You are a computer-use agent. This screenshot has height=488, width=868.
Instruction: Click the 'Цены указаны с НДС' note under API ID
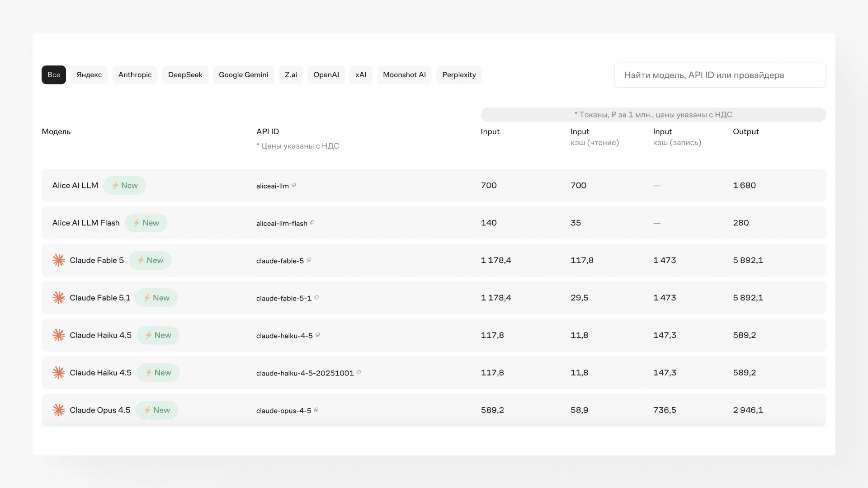point(298,146)
